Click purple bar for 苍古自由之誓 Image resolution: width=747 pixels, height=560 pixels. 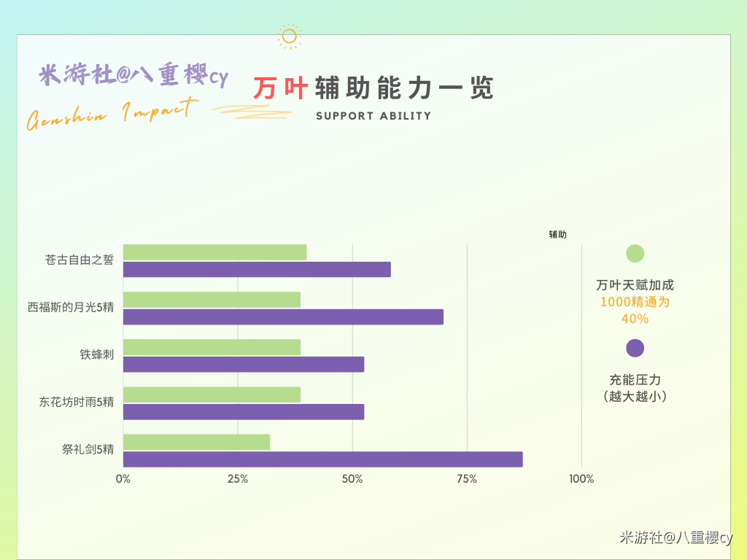click(x=257, y=270)
